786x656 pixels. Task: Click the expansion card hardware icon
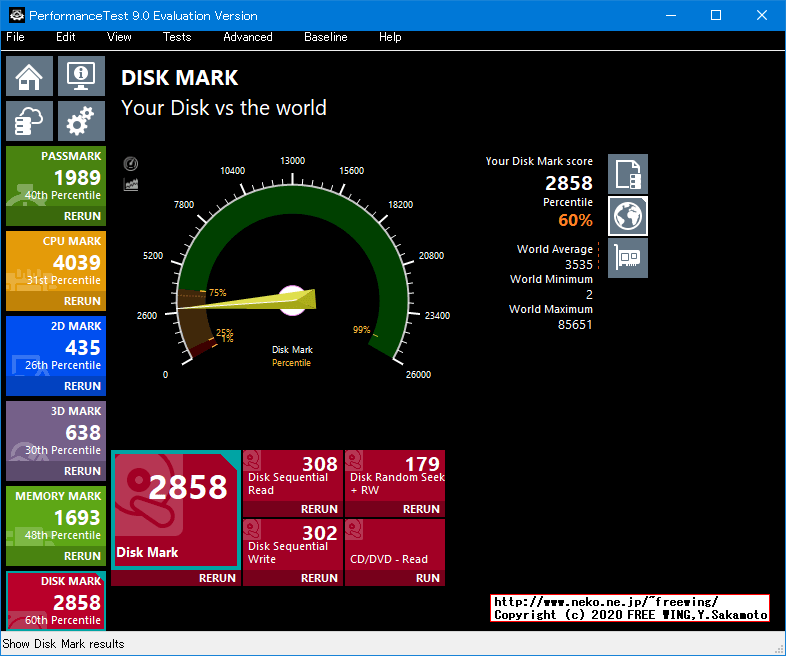tap(628, 258)
